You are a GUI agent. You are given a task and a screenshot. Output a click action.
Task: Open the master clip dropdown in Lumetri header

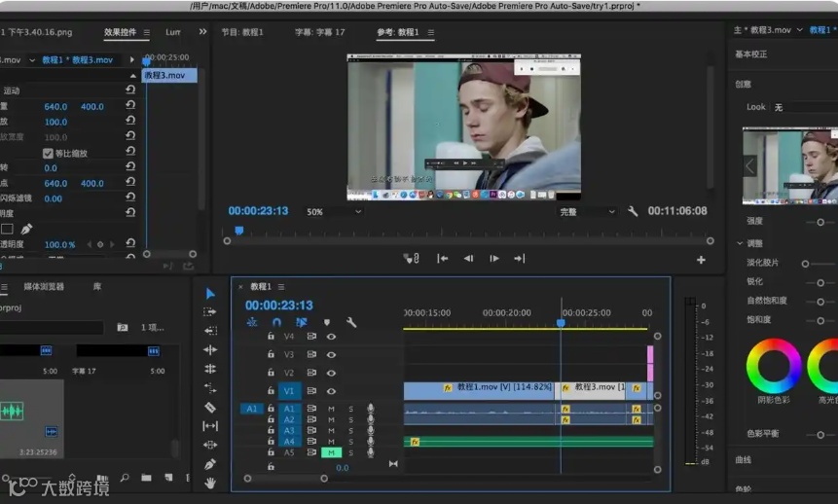pyautogui.click(x=799, y=30)
